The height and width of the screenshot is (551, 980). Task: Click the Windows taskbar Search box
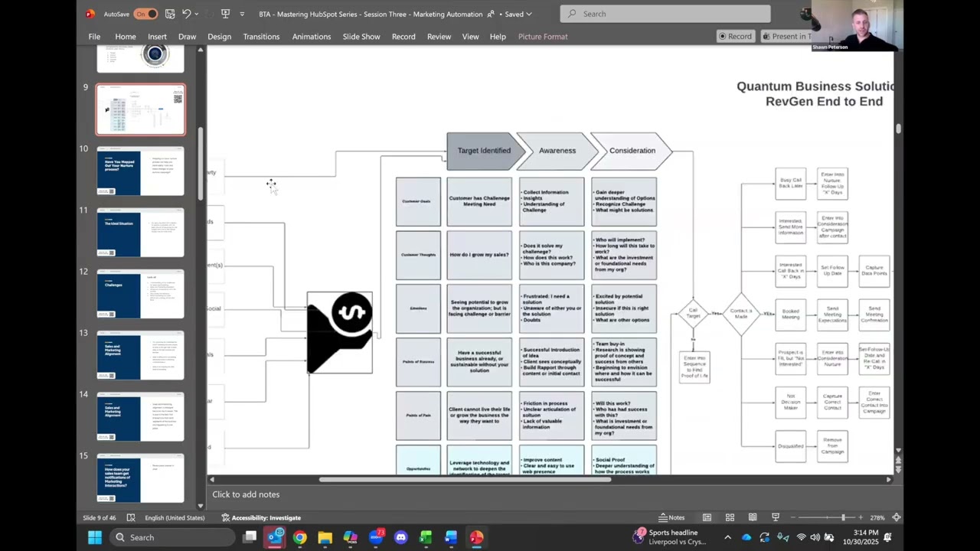tap(172, 537)
